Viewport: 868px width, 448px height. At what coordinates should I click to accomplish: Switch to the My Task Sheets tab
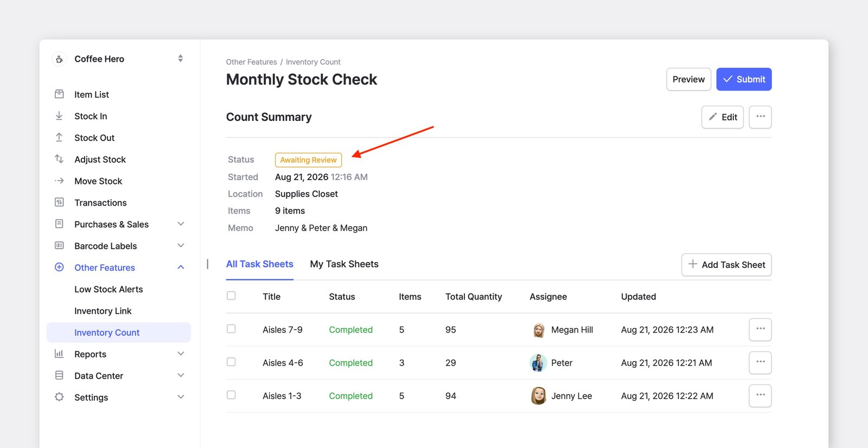point(344,264)
